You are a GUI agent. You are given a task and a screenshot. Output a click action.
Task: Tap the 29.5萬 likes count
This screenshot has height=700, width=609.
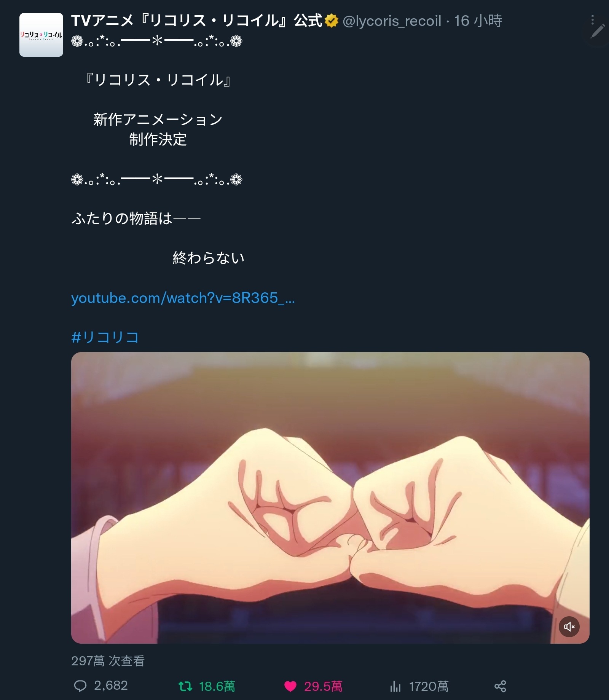323,686
